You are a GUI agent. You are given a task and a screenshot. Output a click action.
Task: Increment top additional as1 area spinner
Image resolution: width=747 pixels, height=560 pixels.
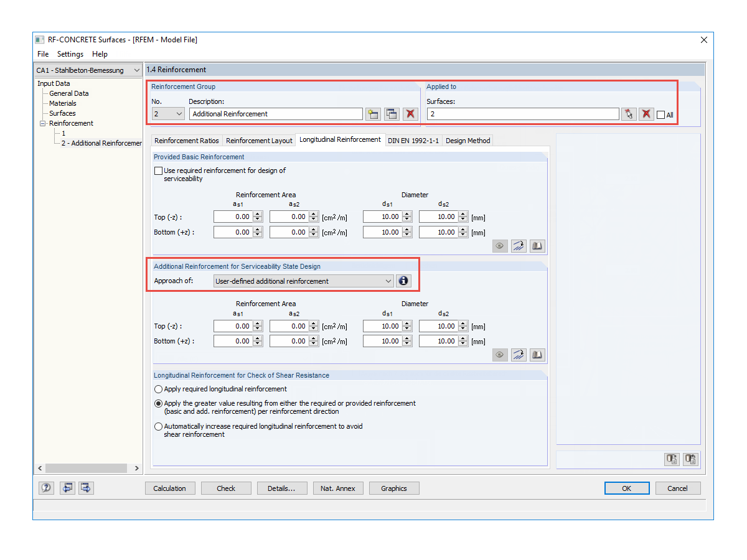[258, 323]
